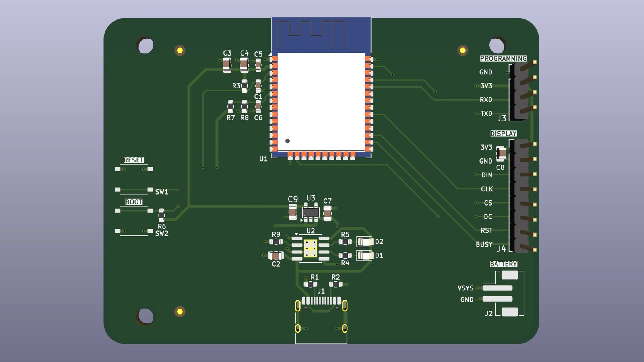Click the CS pin label
Viewport: 644px width, 362px height.
pos(488,203)
